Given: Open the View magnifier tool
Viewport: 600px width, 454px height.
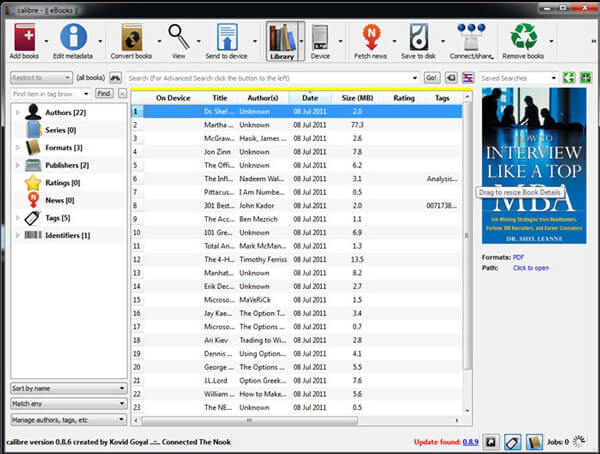Looking at the screenshot, I should pos(179,37).
